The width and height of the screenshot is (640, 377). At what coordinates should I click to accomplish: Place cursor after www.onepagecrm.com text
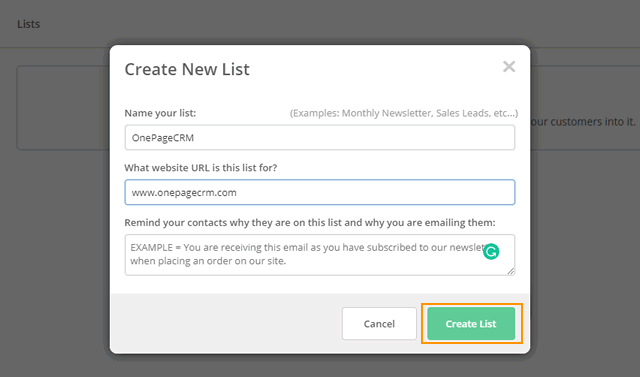238,193
